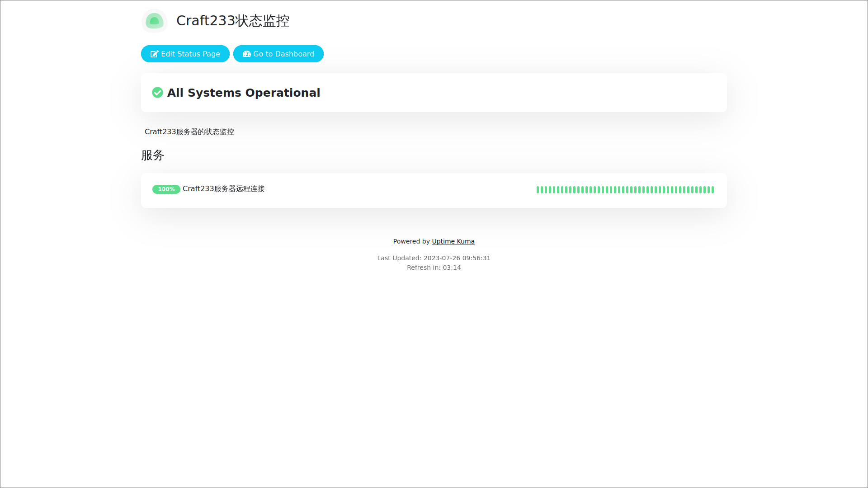Click the Craft233 status page logo
Viewport: 868px width, 488px height.
(x=155, y=21)
